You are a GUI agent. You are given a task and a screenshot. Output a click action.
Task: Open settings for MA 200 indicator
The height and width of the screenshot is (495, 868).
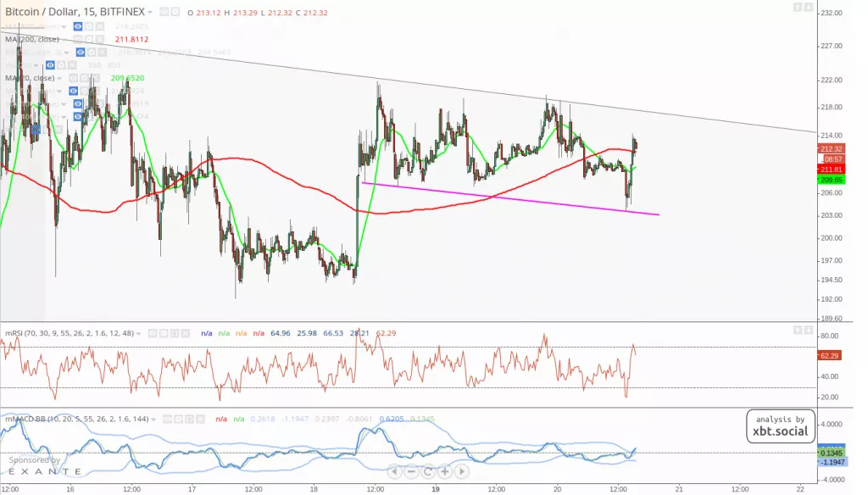[90, 38]
